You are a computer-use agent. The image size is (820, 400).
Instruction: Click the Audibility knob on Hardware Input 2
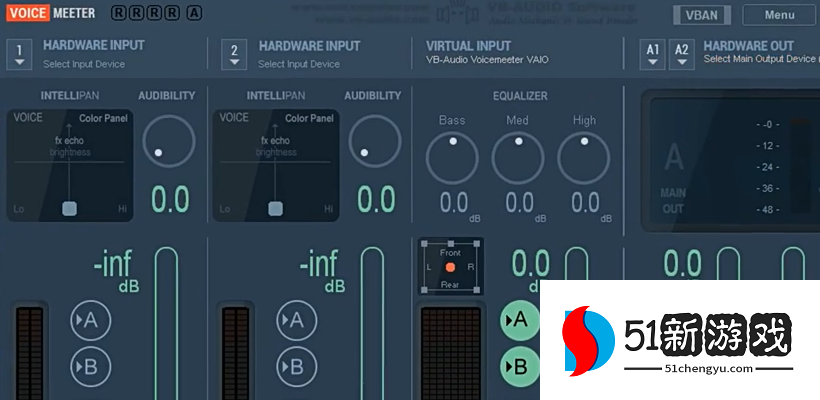[374, 141]
